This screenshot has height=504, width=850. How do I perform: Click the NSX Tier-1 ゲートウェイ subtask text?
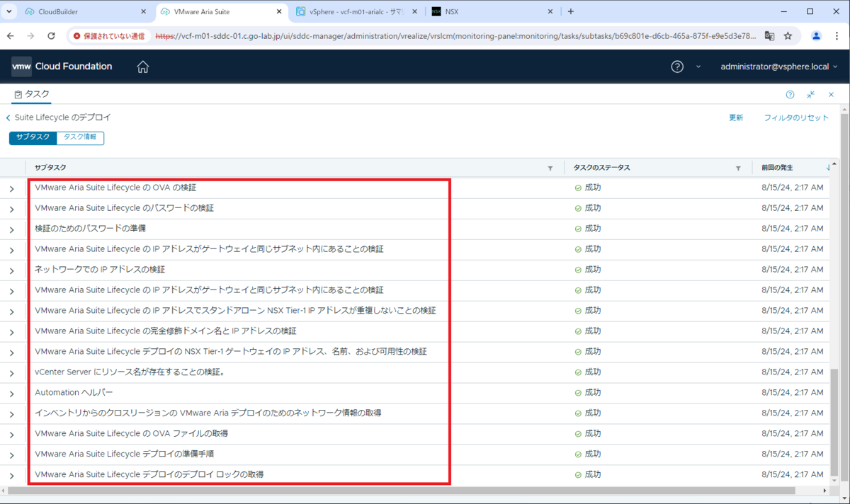click(231, 352)
